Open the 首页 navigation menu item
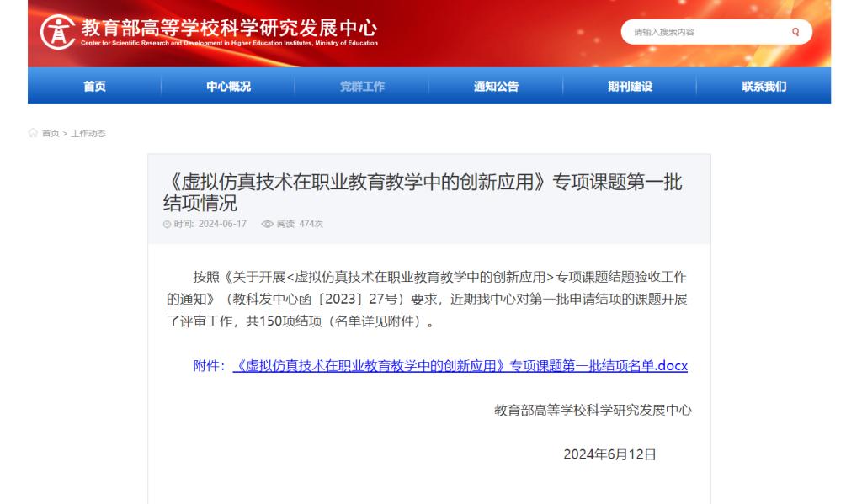 pyautogui.click(x=94, y=86)
